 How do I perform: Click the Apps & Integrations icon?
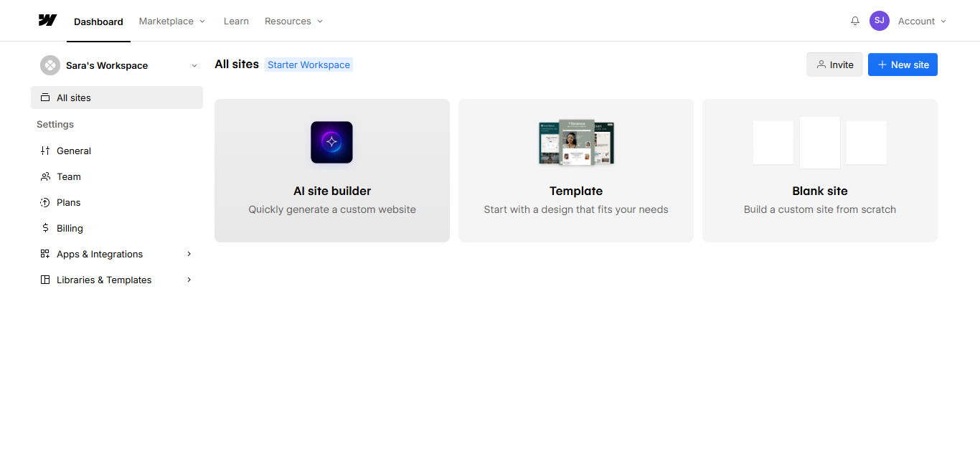[x=45, y=254]
